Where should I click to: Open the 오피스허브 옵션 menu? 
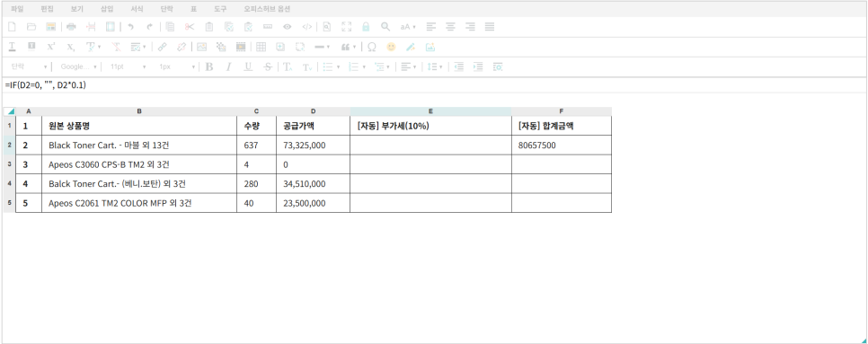click(x=267, y=9)
